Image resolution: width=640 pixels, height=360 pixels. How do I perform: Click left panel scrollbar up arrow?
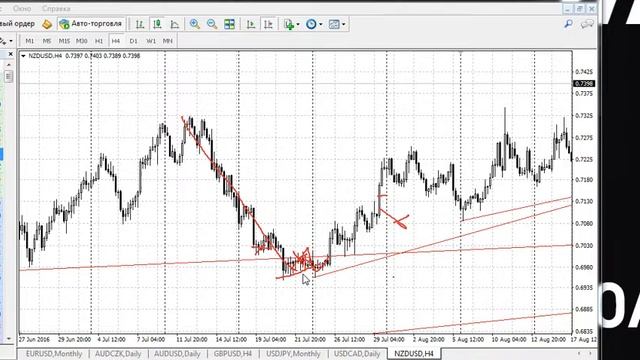point(9,65)
